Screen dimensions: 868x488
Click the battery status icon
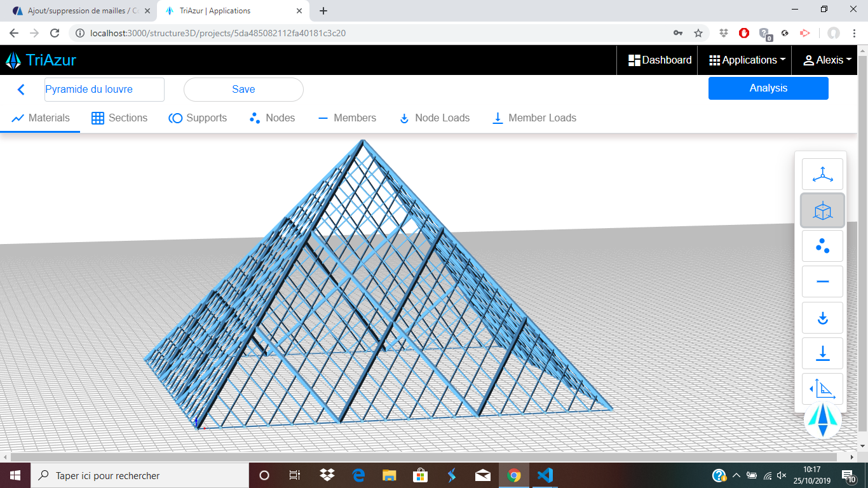pyautogui.click(x=752, y=475)
